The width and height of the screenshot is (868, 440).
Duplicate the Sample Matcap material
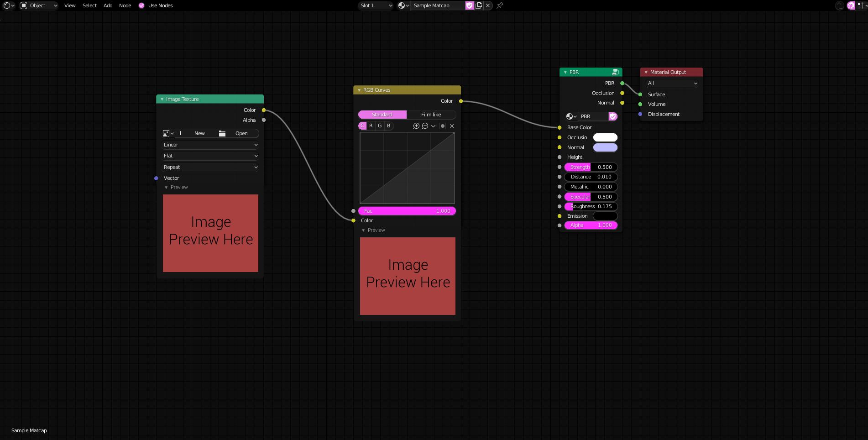coord(479,5)
